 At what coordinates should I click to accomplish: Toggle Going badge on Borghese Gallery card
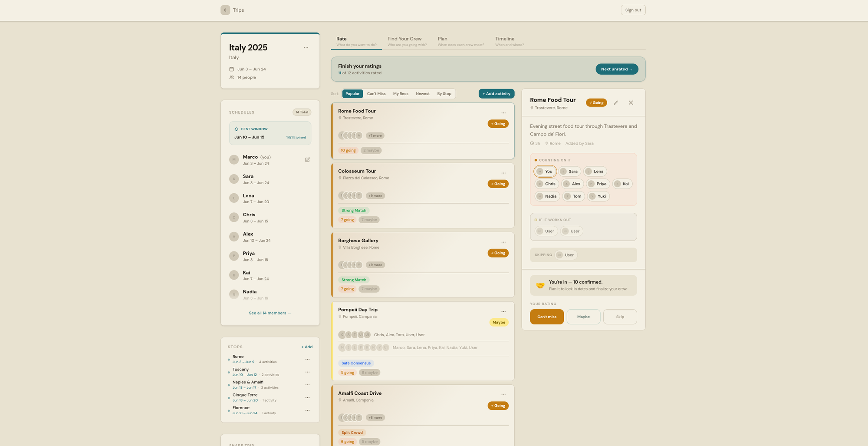pos(498,253)
